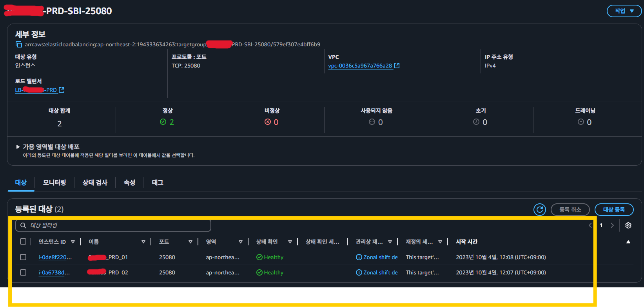
Task: Select the checkbox for instance i-0de8f220
Action: point(23,257)
